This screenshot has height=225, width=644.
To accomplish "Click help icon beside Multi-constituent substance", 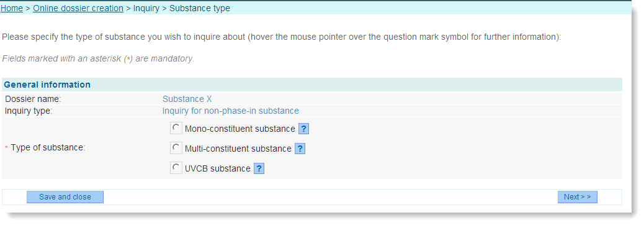I will [x=300, y=149].
